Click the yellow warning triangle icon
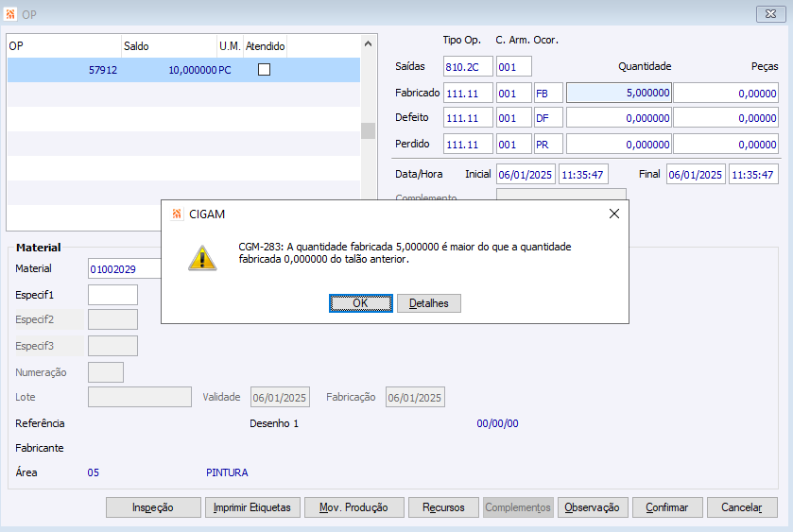 click(202, 258)
